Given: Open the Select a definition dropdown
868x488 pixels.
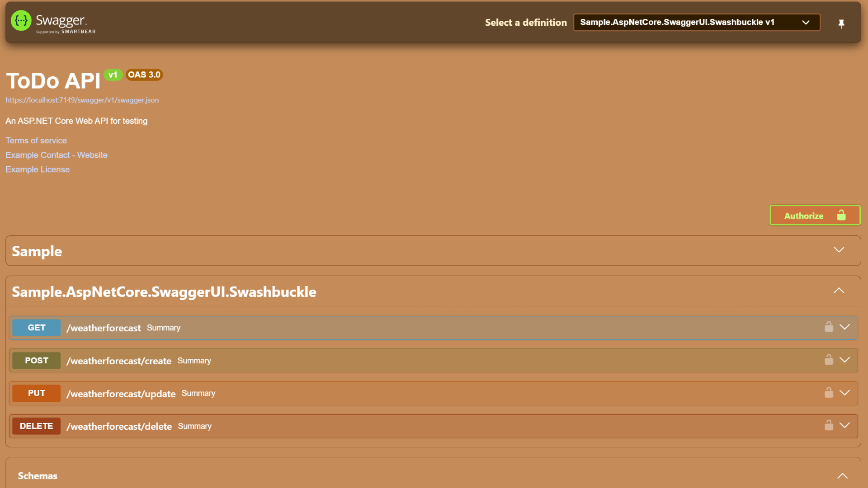Looking at the screenshot, I should (x=696, y=22).
